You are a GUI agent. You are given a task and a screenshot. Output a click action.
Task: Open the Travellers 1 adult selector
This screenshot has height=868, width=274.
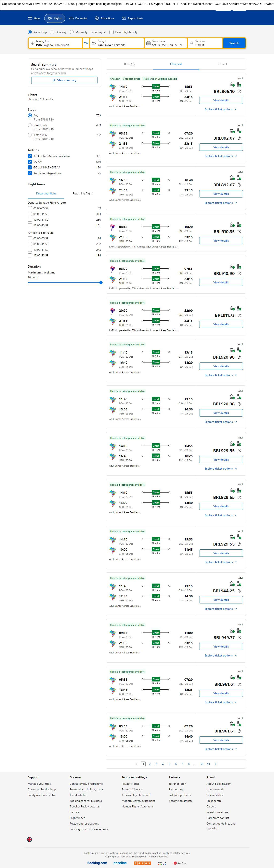pos(205,43)
